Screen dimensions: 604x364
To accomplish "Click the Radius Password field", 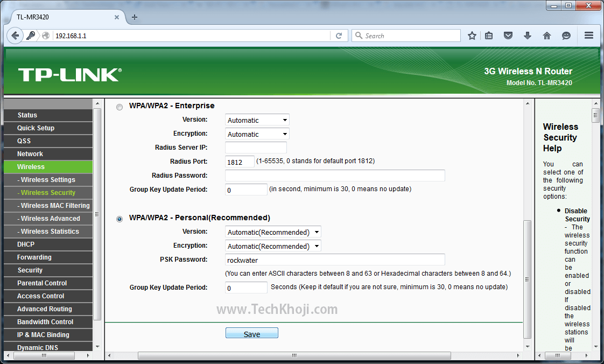I will pyautogui.click(x=335, y=176).
